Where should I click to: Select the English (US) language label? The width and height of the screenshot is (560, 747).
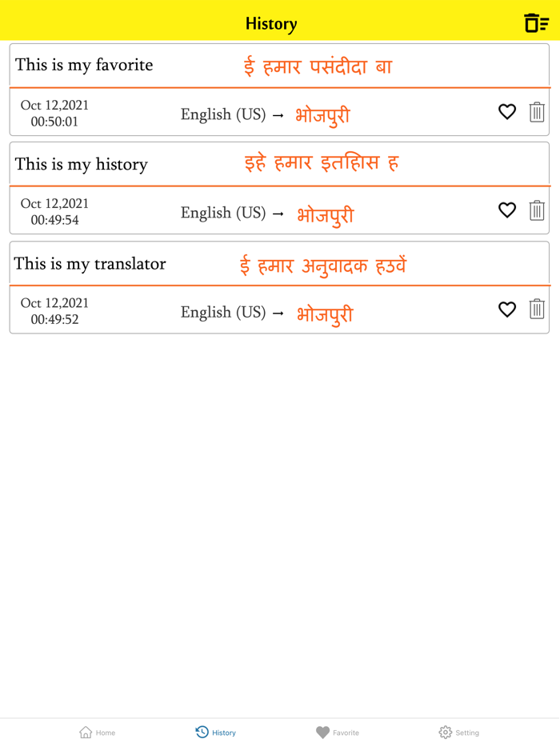223,114
